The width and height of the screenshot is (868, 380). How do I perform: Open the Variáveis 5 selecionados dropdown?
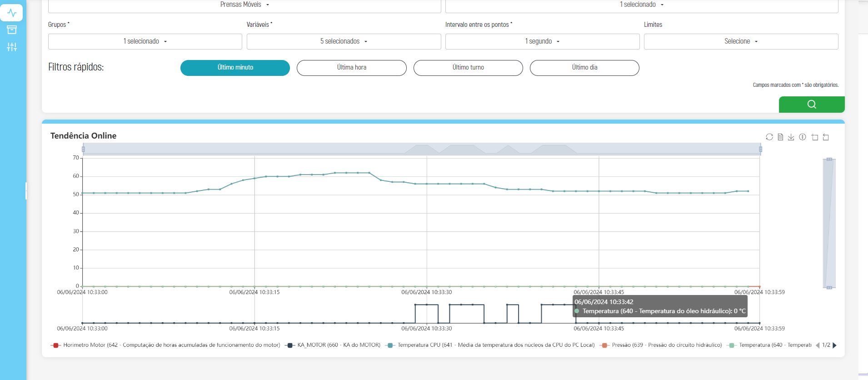point(344,41)
